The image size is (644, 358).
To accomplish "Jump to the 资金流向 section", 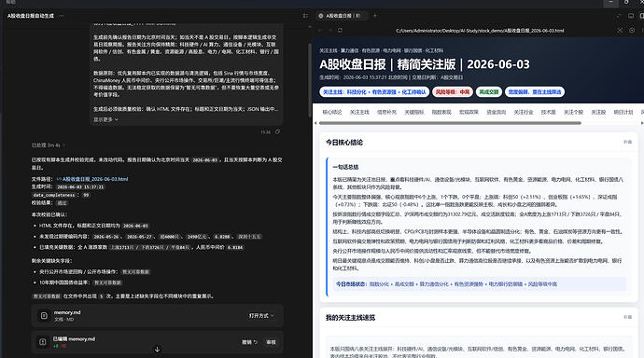I will pyautogui.click(x=497, y=112).
